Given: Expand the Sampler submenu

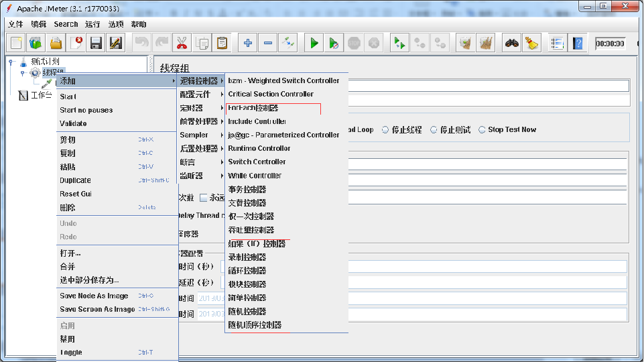Looking at the screenshot, I should pos(201,135).
